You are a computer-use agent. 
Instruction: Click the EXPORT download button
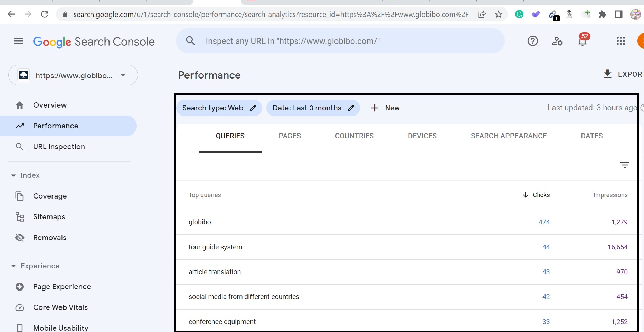[623, 74]
